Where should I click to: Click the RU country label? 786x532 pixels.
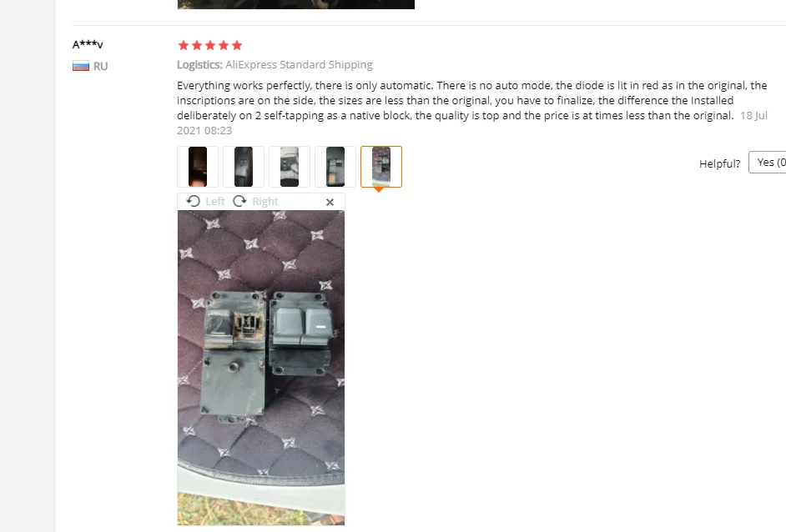[100, 66]
